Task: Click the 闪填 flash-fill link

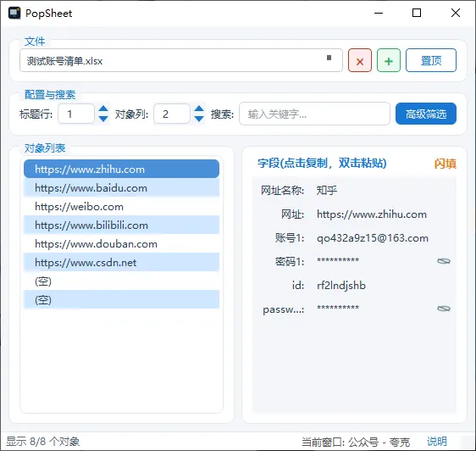Action: [445, 164]
